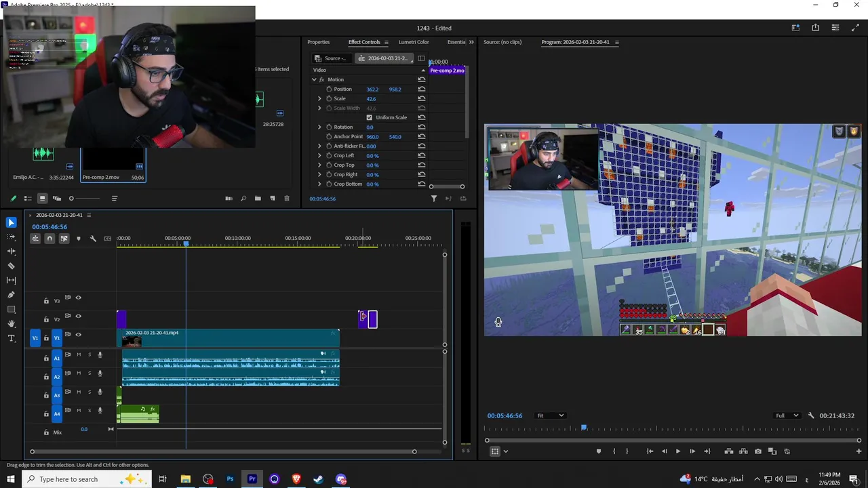Expand the Crop Left property
This screenshot has height=488, width=868.
click(319, 155)
